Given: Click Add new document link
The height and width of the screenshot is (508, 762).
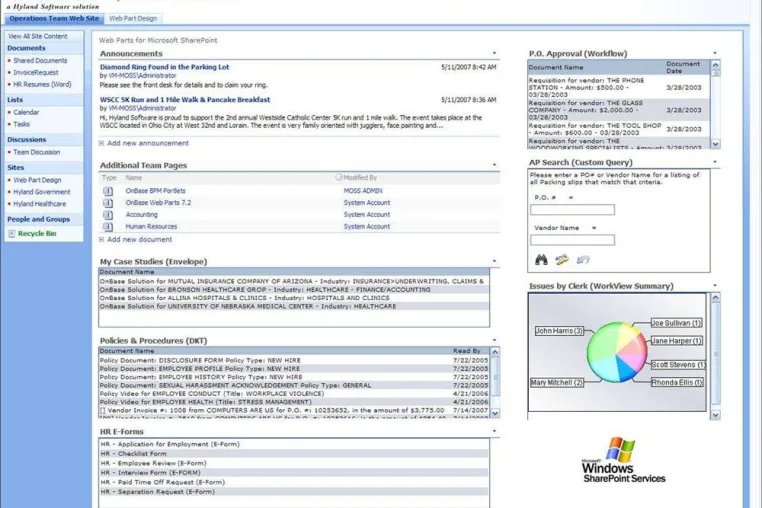Looking at the screenshot, I should (x=139, y=240).
